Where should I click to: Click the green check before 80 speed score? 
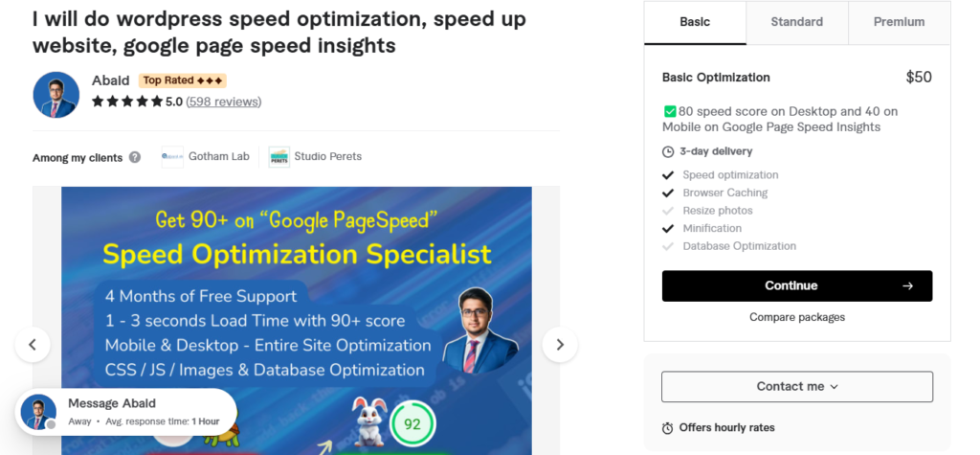670,111
